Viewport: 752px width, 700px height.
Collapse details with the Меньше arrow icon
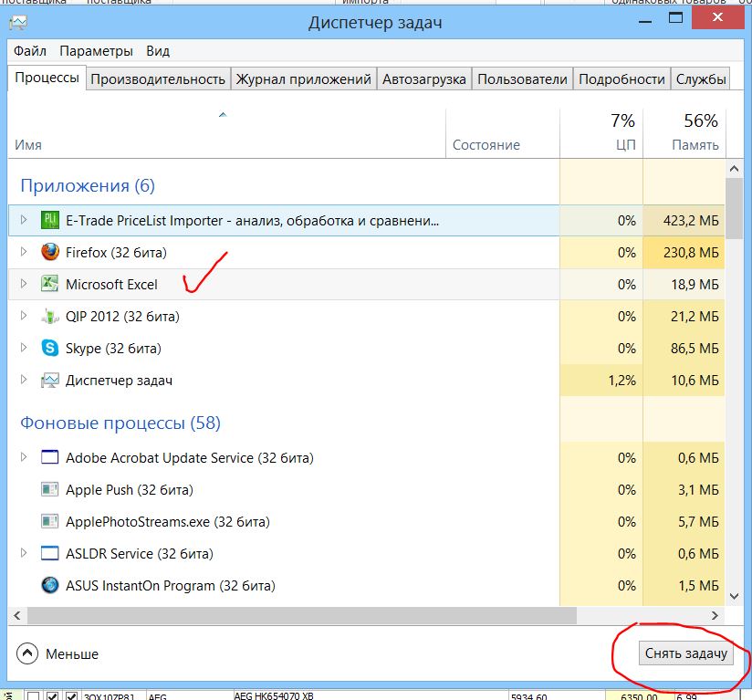[x=27, y=653]
